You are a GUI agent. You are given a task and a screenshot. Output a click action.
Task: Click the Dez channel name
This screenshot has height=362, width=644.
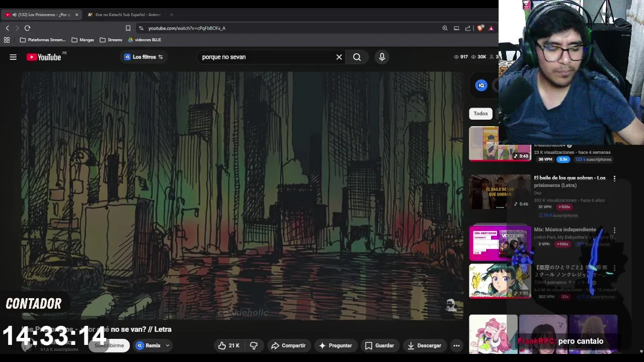point(537,193)
